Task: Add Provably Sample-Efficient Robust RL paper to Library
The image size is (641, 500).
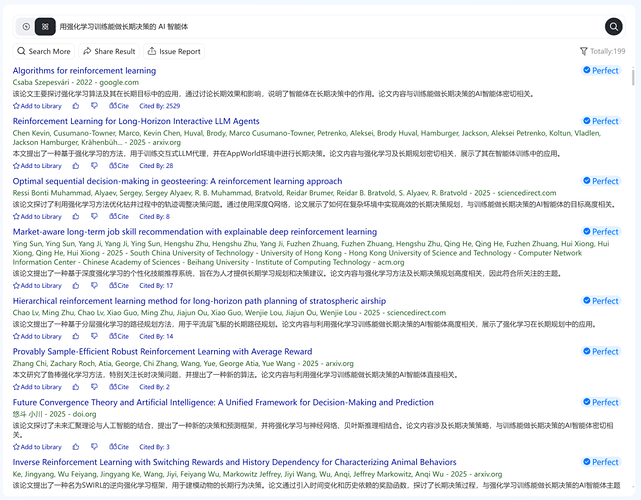Action: [37, 387]
